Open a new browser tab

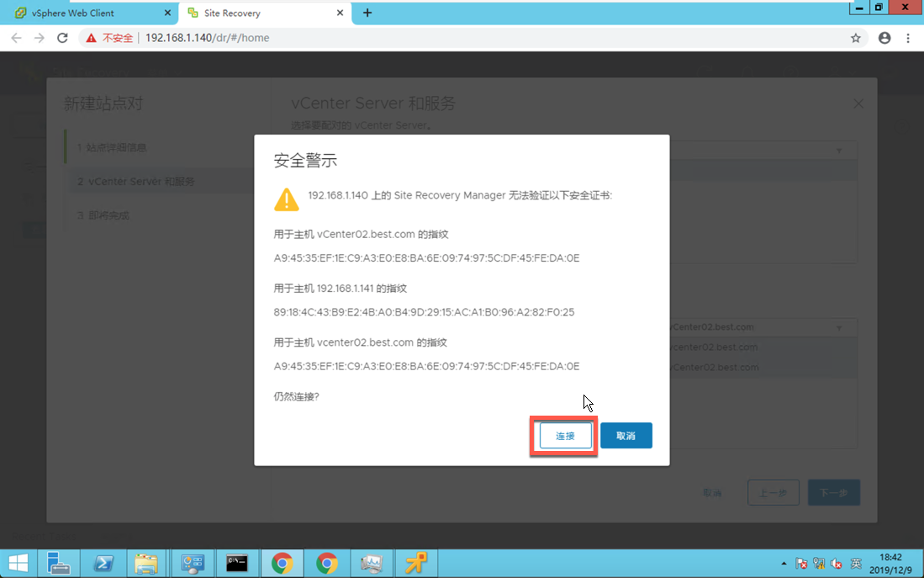[x=367, y=13]
